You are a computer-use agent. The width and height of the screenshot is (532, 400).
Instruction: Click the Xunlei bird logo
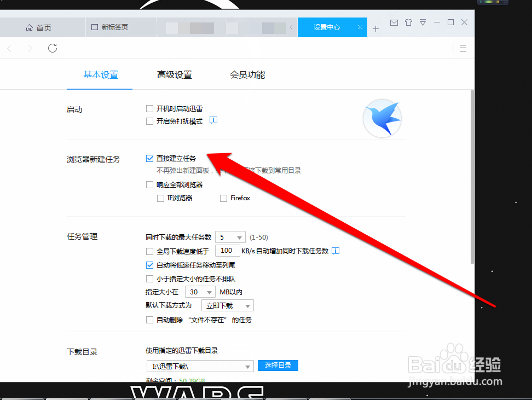(383, 118)
